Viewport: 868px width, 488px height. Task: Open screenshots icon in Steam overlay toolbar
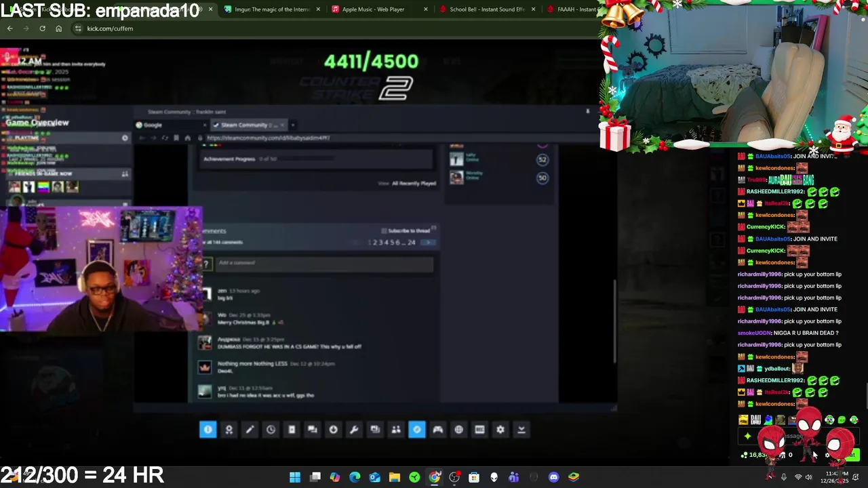tap(375, 429)
